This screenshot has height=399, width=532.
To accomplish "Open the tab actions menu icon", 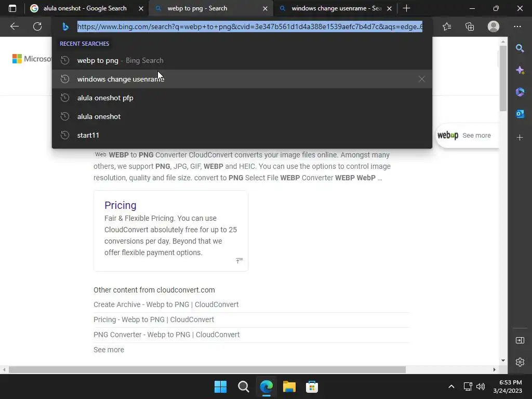I will pos(12,8).
